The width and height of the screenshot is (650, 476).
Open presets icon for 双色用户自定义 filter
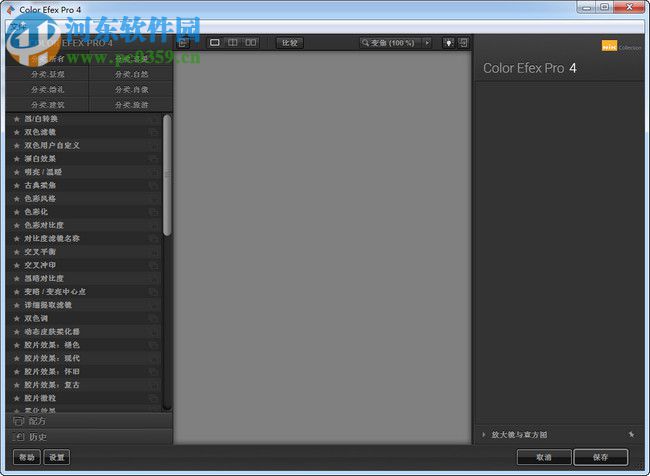[154, 146]
